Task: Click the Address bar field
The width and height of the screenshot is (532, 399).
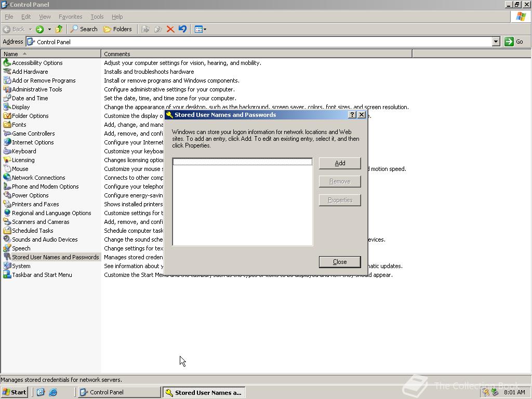Action: [259, 42]
